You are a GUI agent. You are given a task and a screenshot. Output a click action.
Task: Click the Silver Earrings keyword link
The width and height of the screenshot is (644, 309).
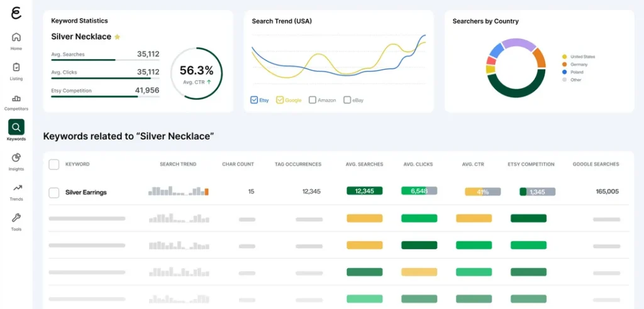point(86,192)
